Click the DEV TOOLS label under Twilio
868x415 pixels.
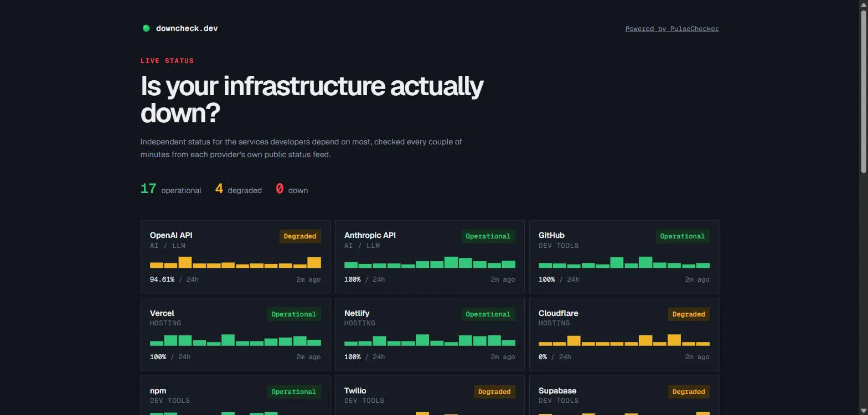point(364,401)
